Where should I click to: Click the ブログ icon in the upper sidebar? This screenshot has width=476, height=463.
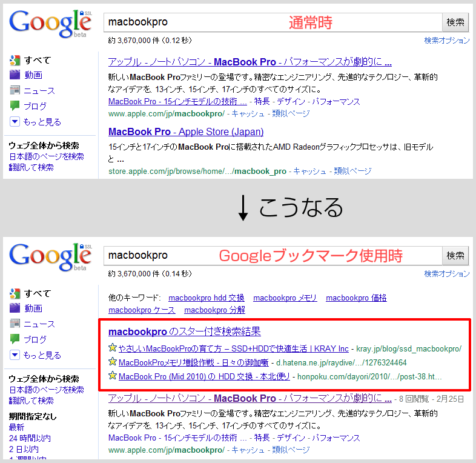pos(15,106)
